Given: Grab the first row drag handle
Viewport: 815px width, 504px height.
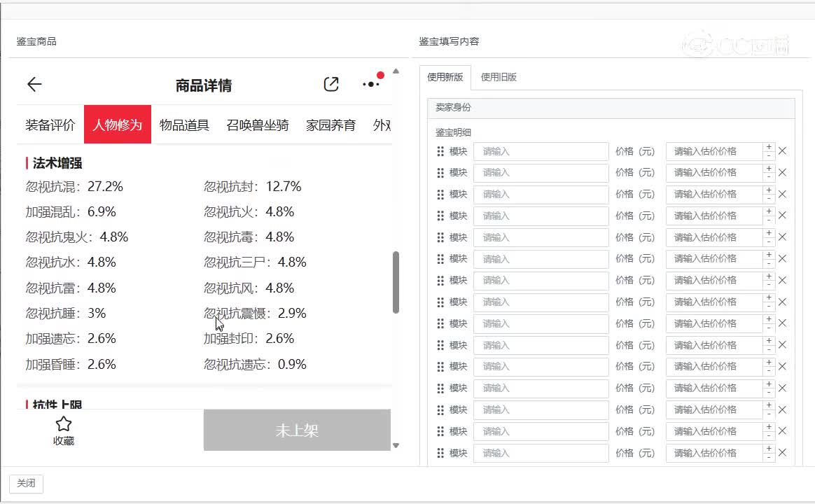Looking at the screenshot, I should (440, 152).
